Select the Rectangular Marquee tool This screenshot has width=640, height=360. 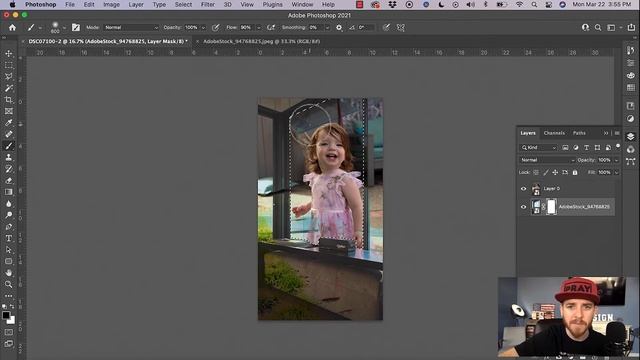pyautogui.click(x=9, y=65)
